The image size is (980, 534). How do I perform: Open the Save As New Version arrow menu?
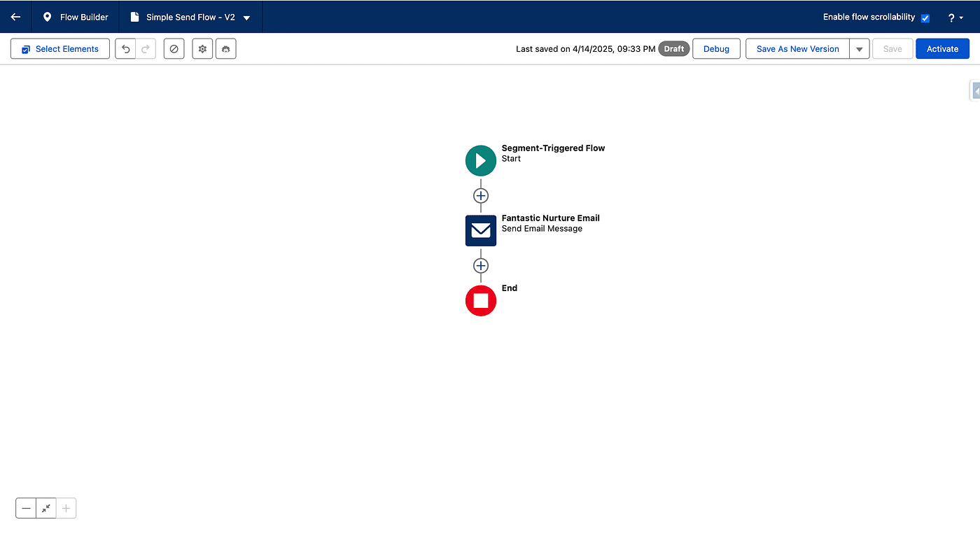(x=859, y=49)
